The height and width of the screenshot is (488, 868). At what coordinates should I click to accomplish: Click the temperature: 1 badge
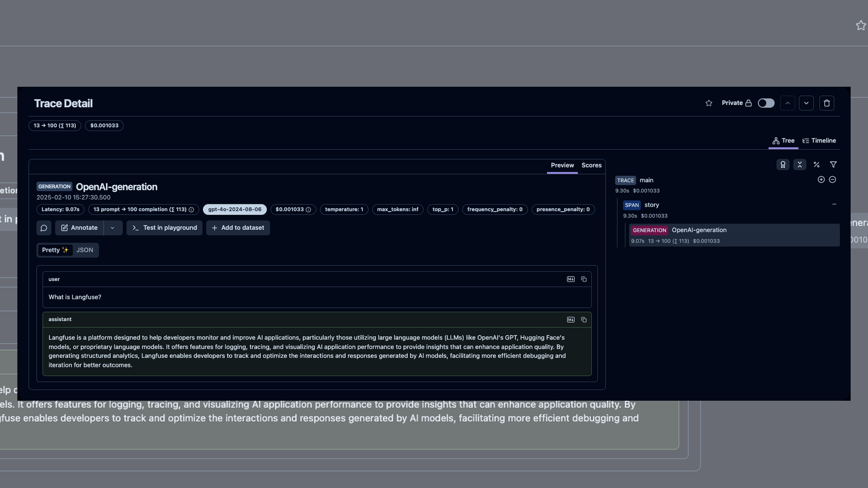pos(344,209)
